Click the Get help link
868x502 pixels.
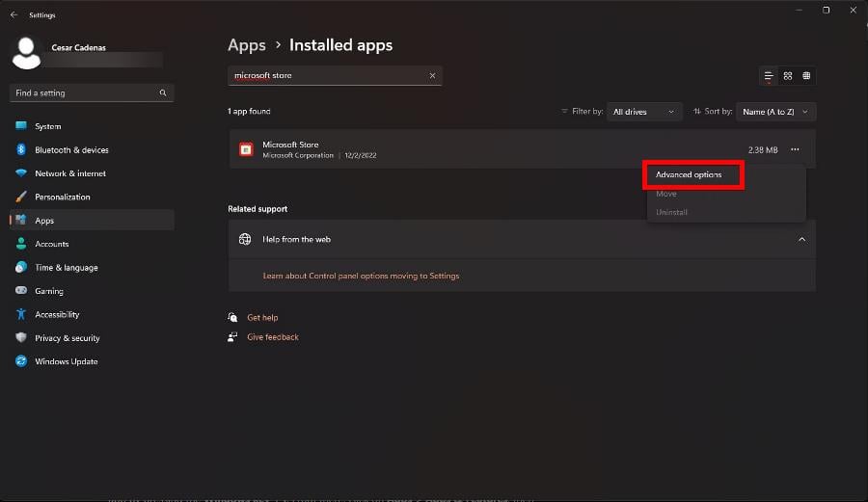[262, 317]
